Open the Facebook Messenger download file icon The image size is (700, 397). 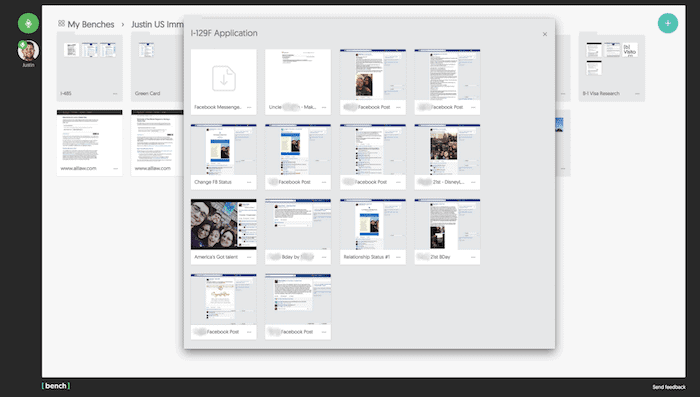tap(224, 78)
